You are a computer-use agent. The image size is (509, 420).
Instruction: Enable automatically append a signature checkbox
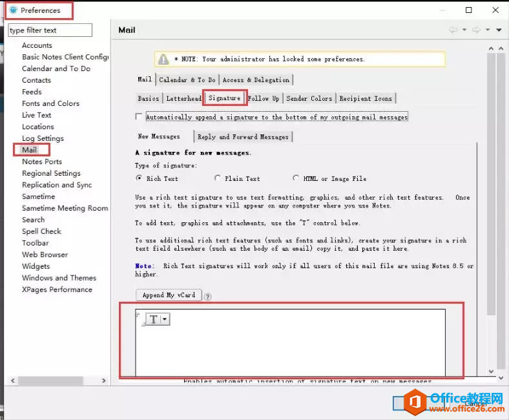click(139, 116)
